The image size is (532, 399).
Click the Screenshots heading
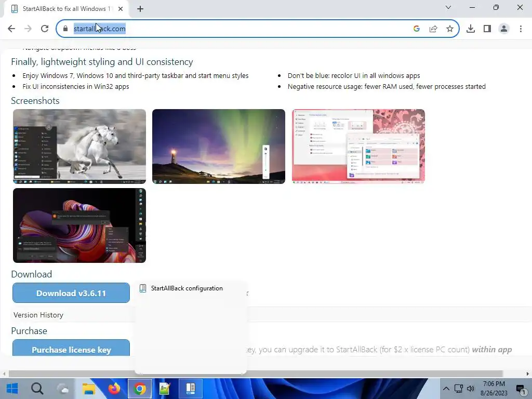pyautogui.click(x=35, y=101)
